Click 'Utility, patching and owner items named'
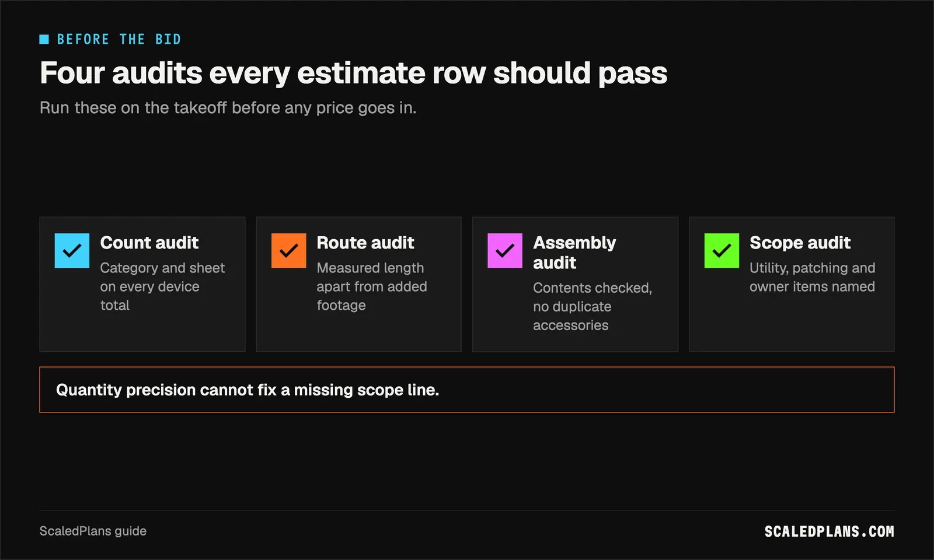Viewport: 934px width, 560px height. click(x=812, y=277)
